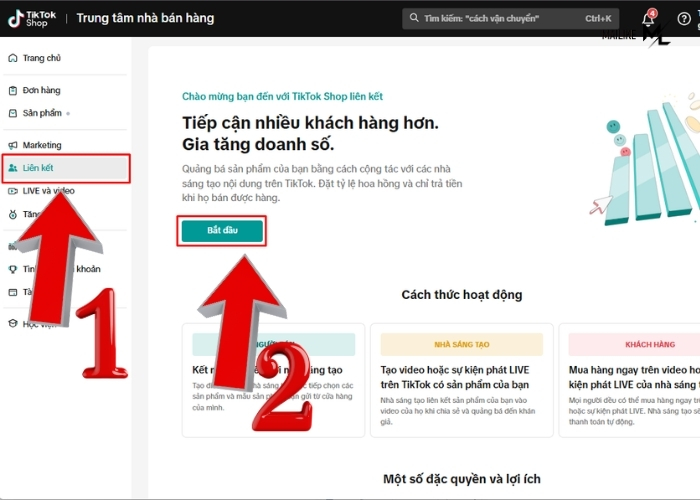700x500 pixels.
Task: Click Một số đặc quyền và lợi ích heading
Action: tap(462, 479)
